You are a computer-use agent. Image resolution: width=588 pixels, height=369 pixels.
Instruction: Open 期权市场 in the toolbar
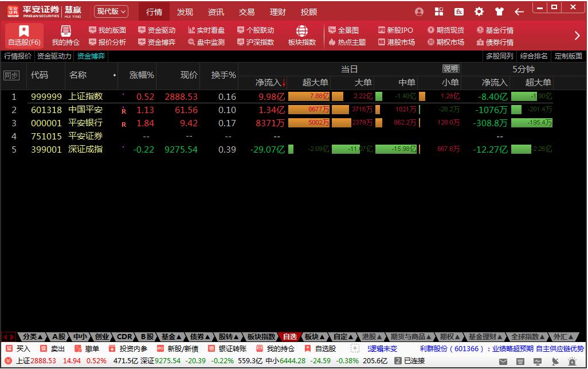coord(446,42)
